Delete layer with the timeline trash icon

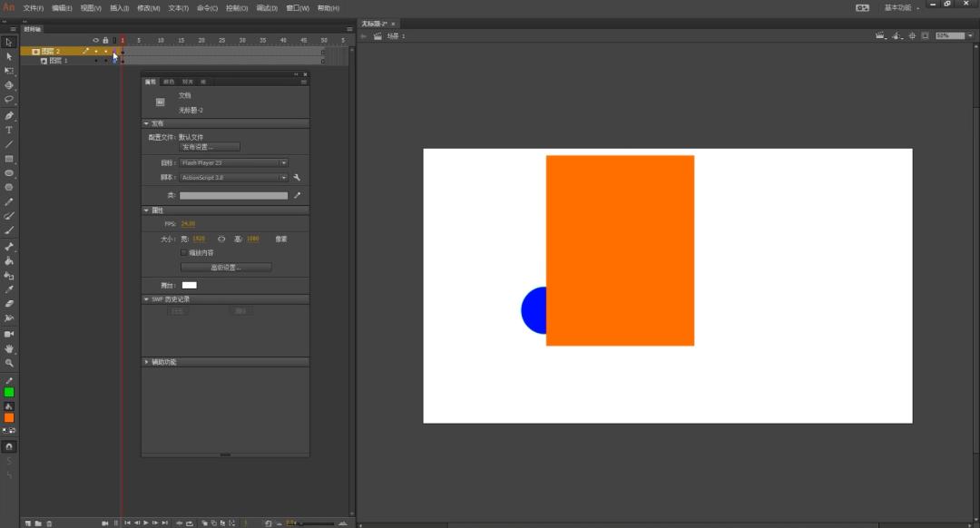coord(49,523)
